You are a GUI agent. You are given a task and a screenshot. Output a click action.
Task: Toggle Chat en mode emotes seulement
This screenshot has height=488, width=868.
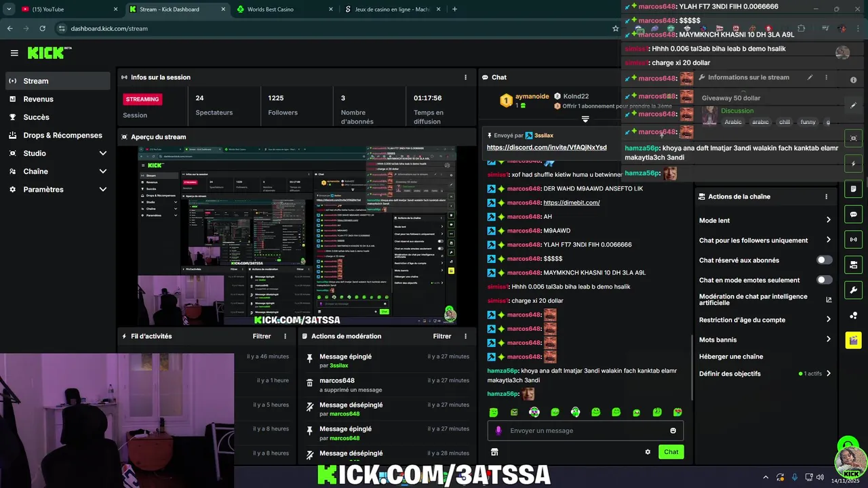[x=824, y=280]
